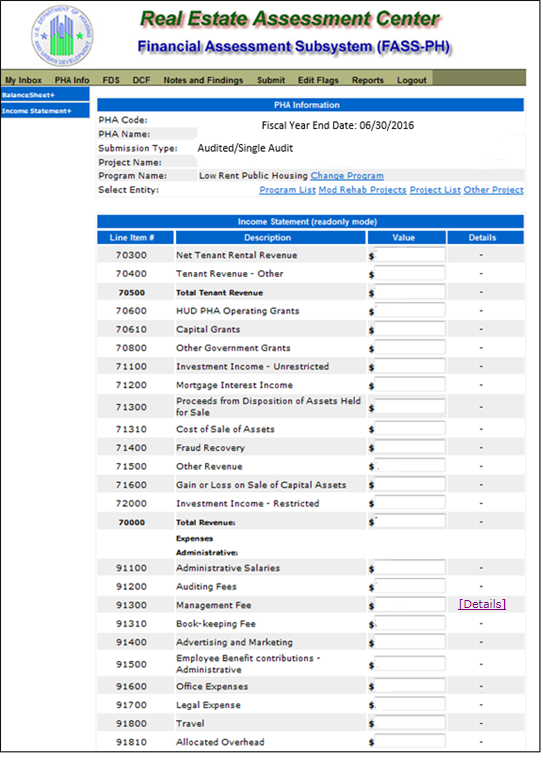Open the FDS menu

[111, 80]
